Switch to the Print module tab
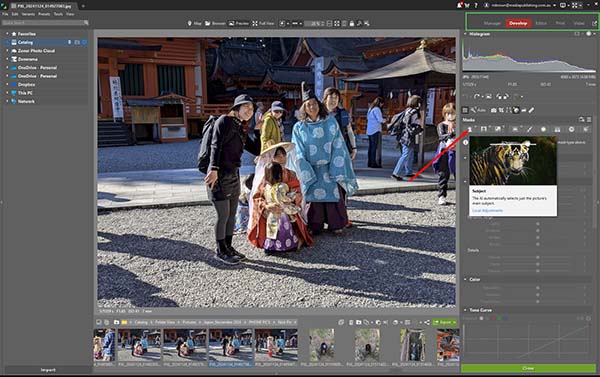The image size is (600, 377). pos(560,23)
